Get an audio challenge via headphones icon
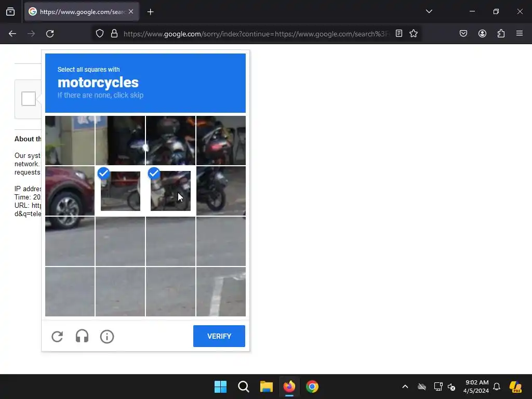532x399 pixels. [x=82, y=337]
